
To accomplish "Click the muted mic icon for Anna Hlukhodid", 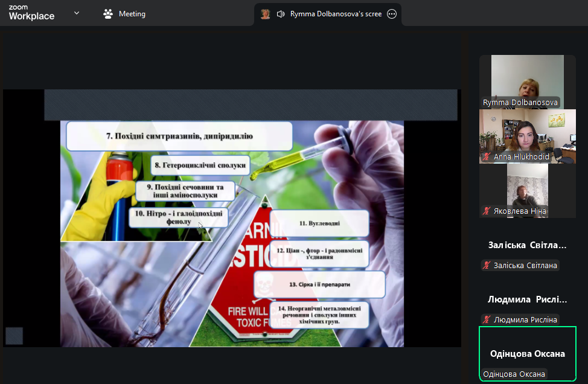I will (x=486, y=157).
